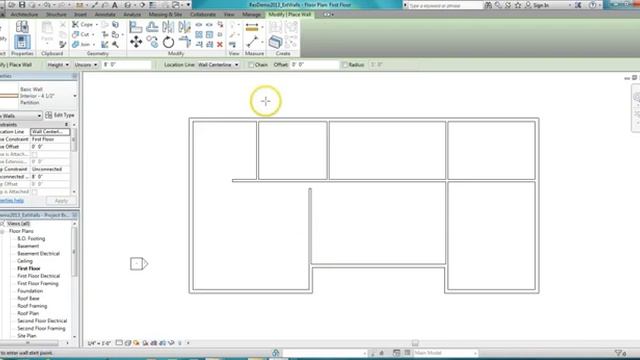Click the height value field in options bar

tap(127, 65)
